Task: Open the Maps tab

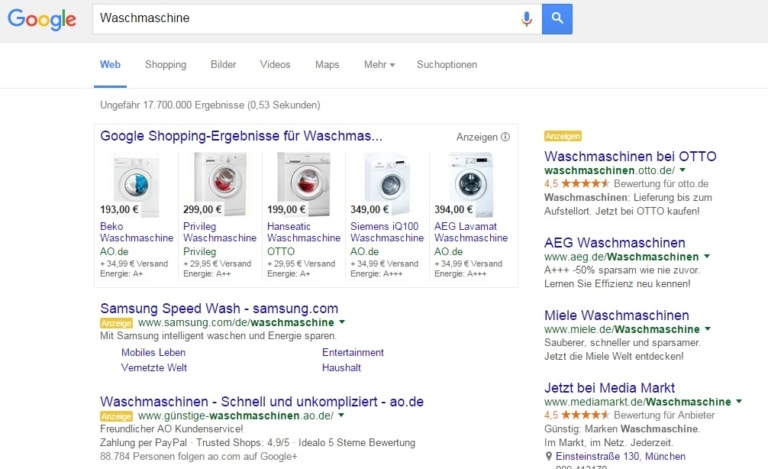Action: (x=327, y=65)
